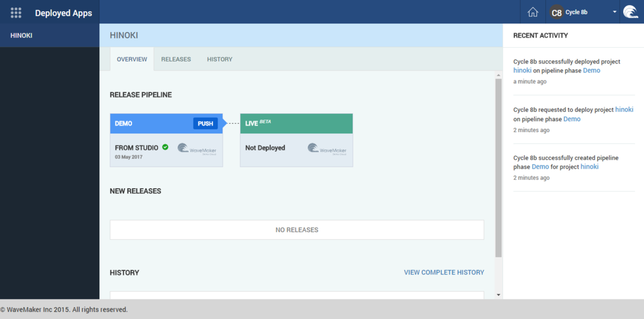Click the RECENT ACTIVITY heading
Viewport: 644px width, 319px height.
click(540, 35)
